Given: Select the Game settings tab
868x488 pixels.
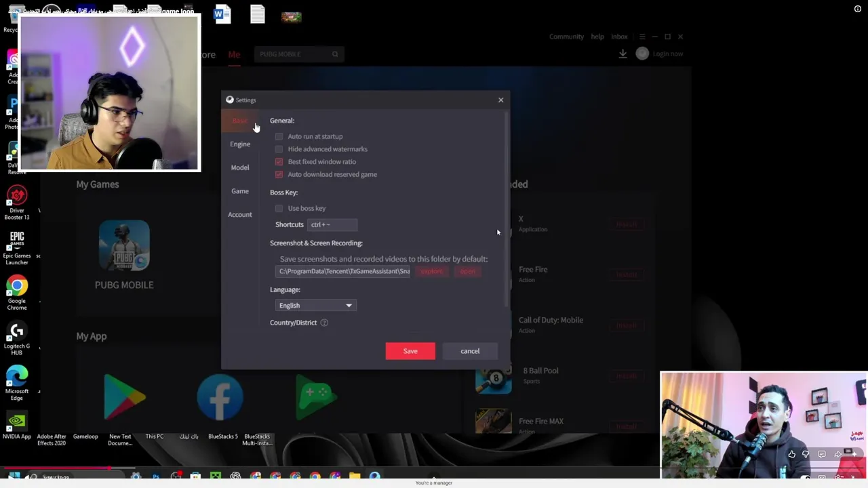Looking at the screenshot, I should tap(239, 191).
